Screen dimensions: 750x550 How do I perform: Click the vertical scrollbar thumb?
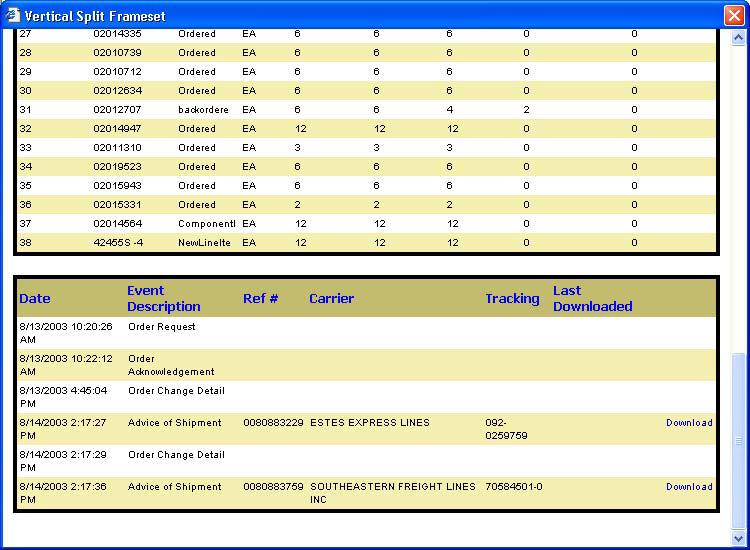tap(740, 440)
